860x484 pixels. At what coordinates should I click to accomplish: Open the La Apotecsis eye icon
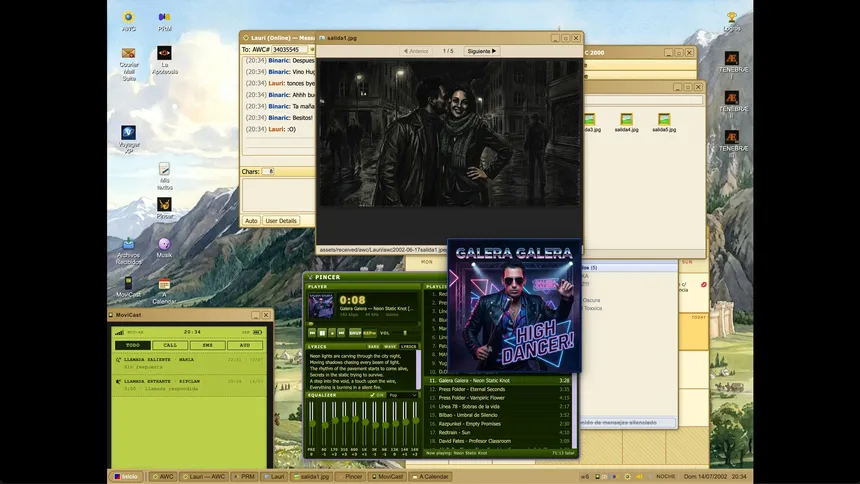click(164, 60)
